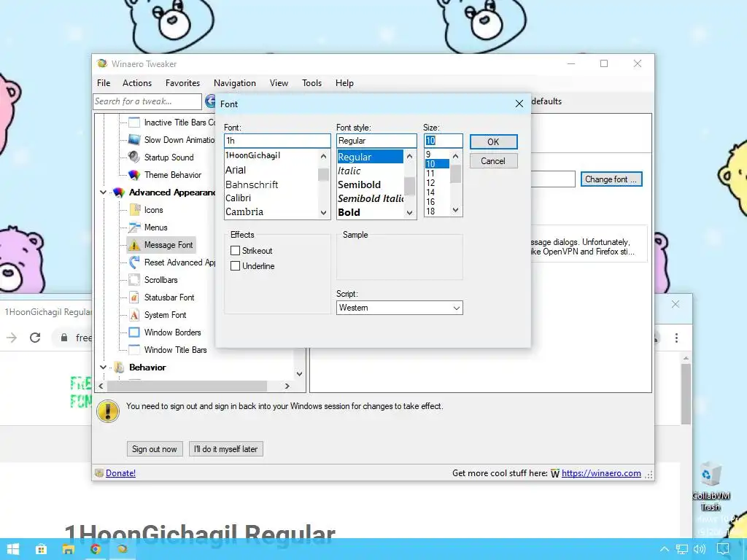Click the Icons folder icon in tree
This screenshot has height=560, width=747.
(x=134, y=210)
